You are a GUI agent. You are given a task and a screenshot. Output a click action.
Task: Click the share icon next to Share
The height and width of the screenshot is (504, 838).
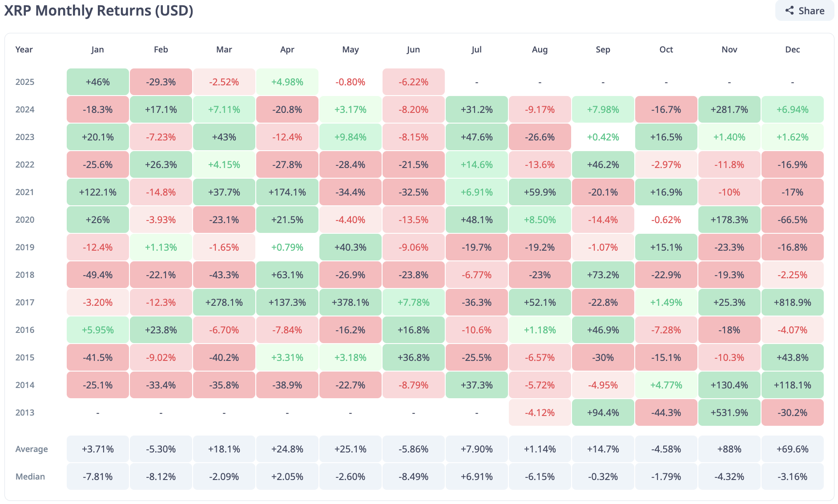790,11
